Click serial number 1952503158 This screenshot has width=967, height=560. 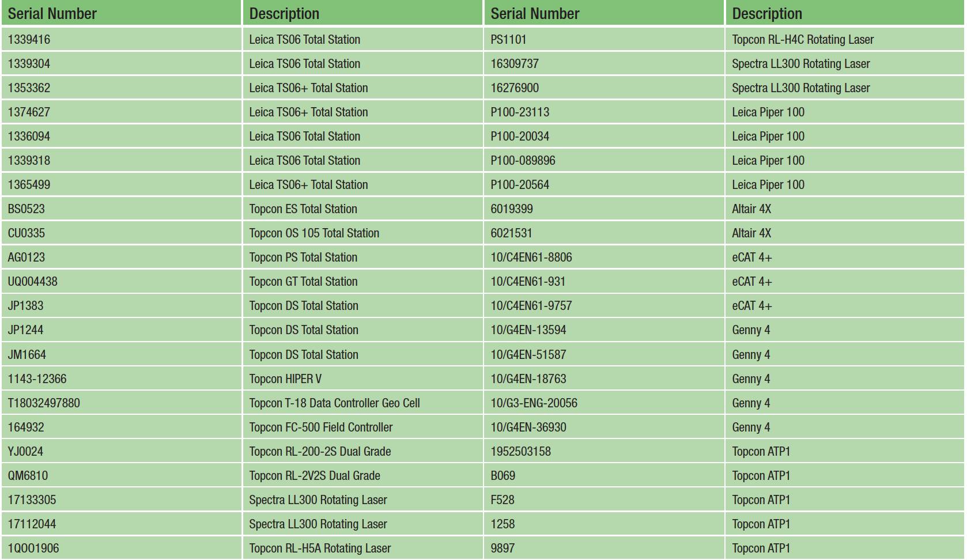[520, 451]
